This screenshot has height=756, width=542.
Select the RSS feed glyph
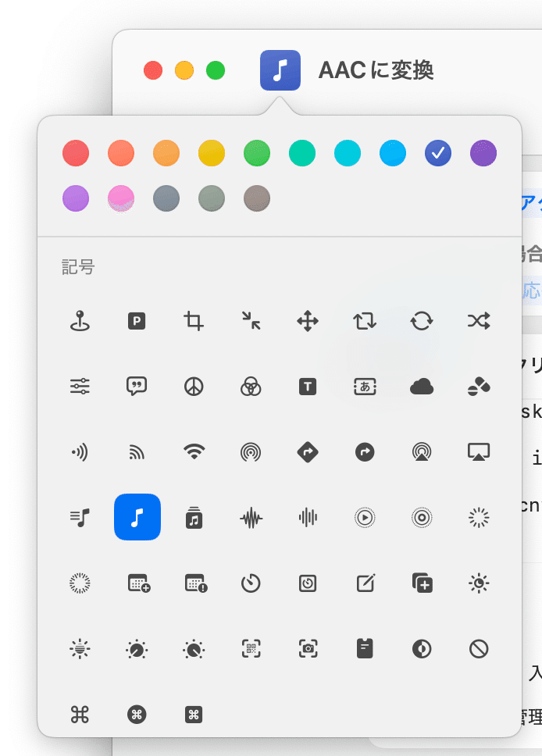pos(137,452)
